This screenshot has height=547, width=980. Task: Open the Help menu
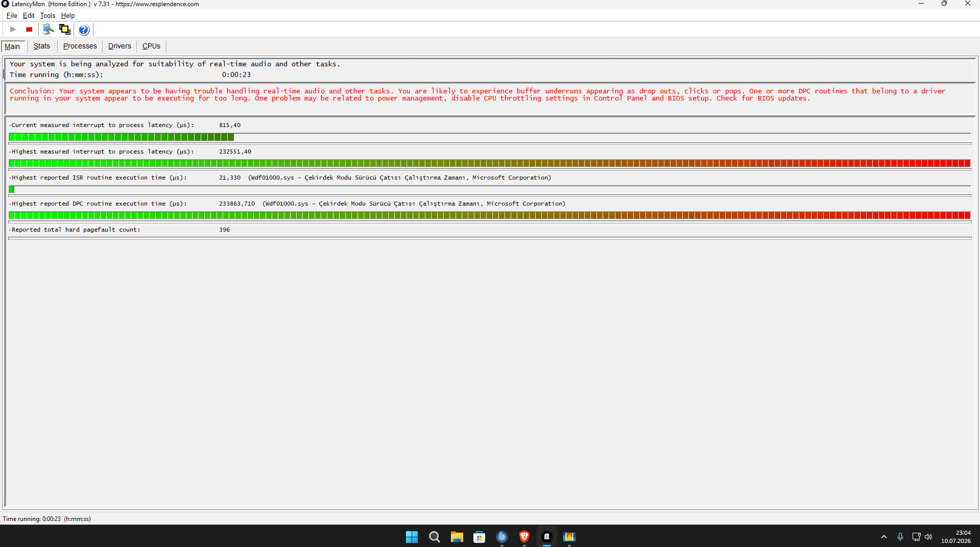68,16
